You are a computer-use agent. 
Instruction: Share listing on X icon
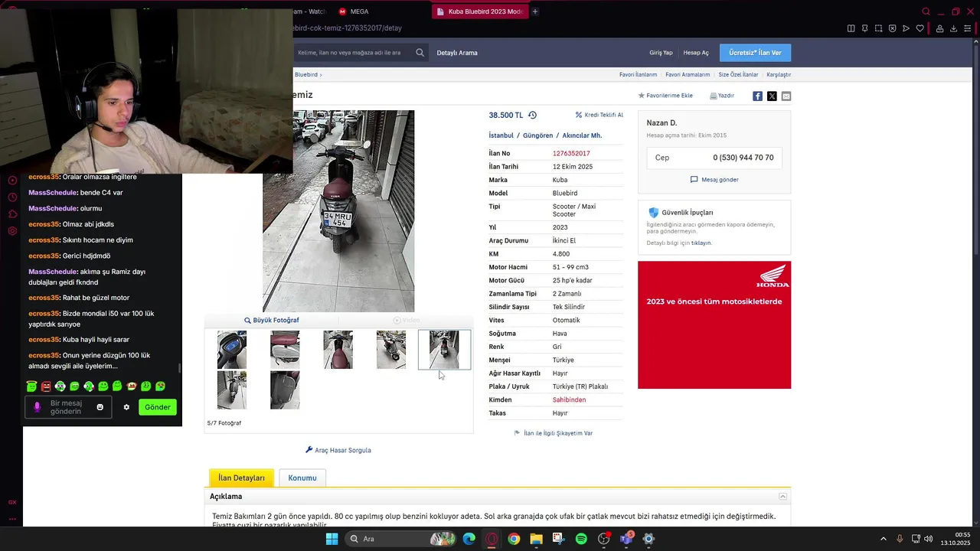click(772, 96)
